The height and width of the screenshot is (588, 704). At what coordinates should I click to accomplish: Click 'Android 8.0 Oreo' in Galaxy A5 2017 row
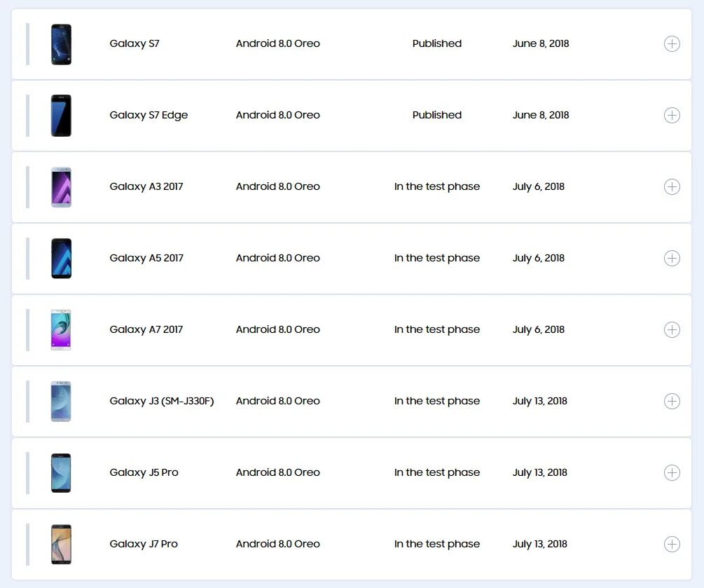pyautogui.click(x=278, y=258)
